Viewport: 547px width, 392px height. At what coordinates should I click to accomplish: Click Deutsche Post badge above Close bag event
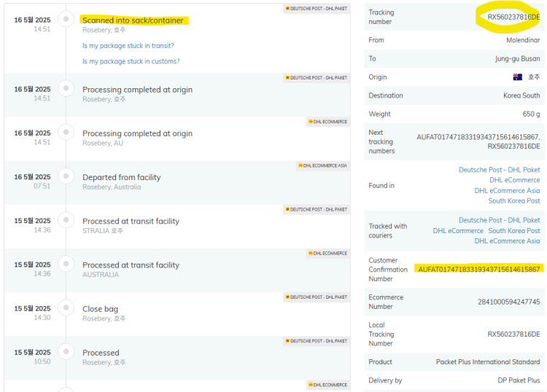(x=317, y=297)
